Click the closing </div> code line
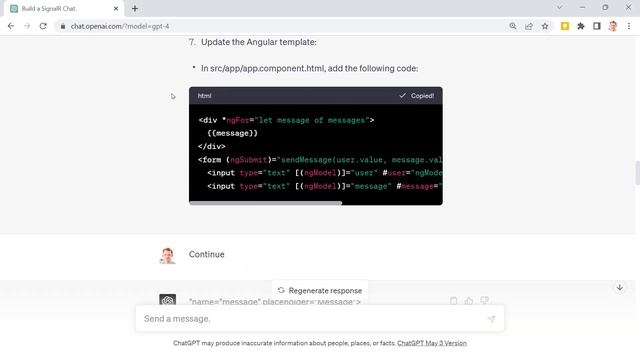Viewport: 640px width, 360px height. [x=211, y=147]
